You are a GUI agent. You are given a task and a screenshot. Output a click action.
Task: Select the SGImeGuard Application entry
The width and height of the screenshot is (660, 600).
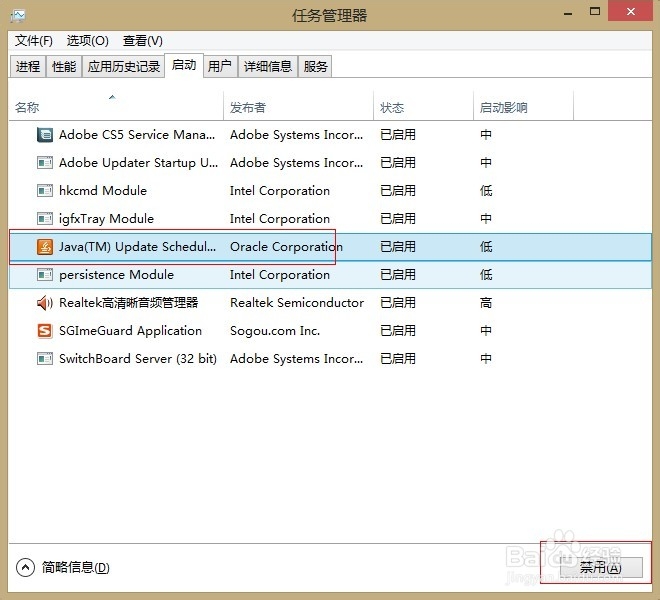130,331
